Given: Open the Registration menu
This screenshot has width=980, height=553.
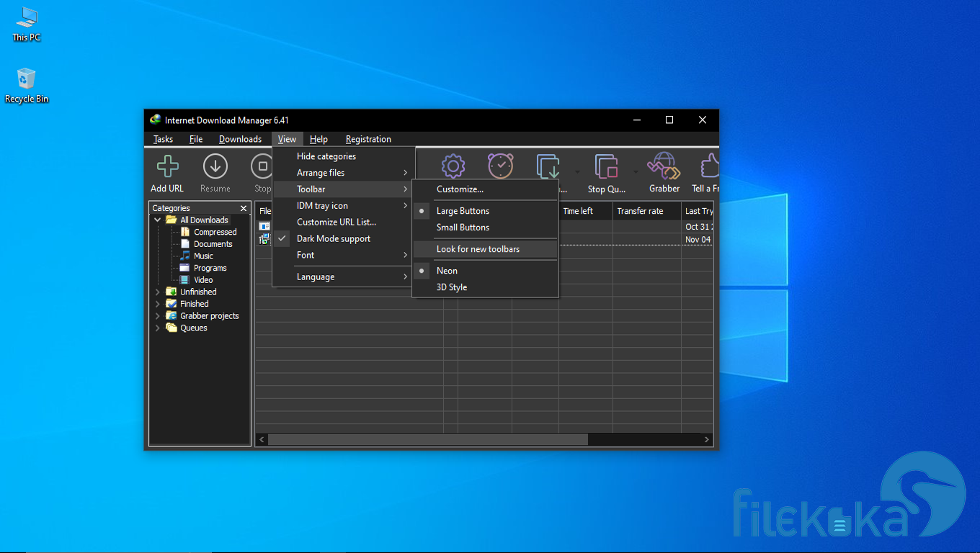Looking at the screenshot, I should (x=368, y=139).
